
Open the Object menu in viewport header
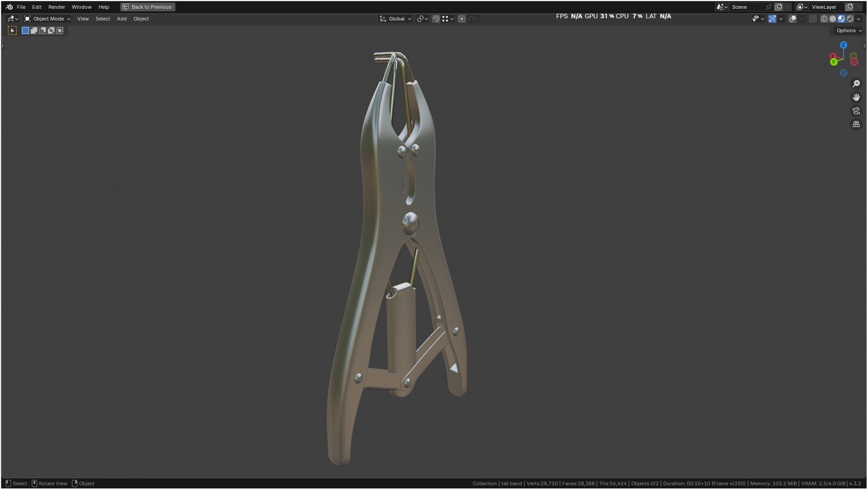pyautogui.click(x=141, y=19)
